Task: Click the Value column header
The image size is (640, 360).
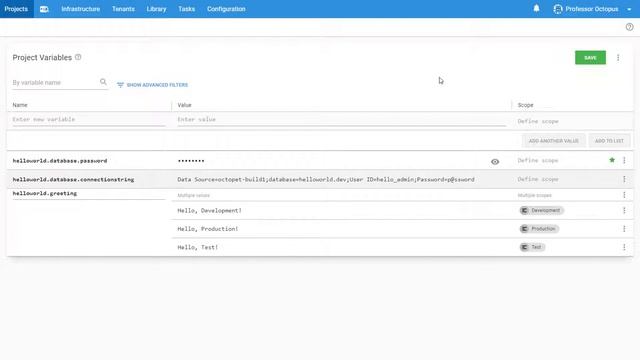Action: click(184, 105)
